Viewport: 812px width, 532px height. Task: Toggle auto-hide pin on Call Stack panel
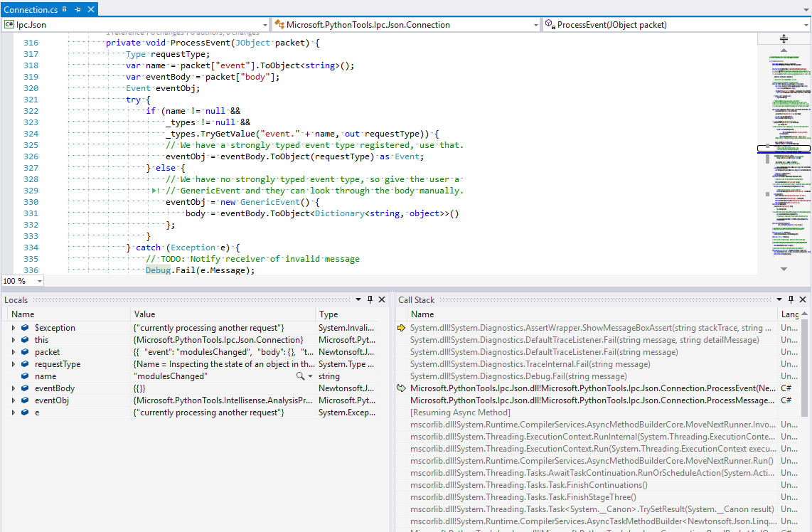coord(791,300)
